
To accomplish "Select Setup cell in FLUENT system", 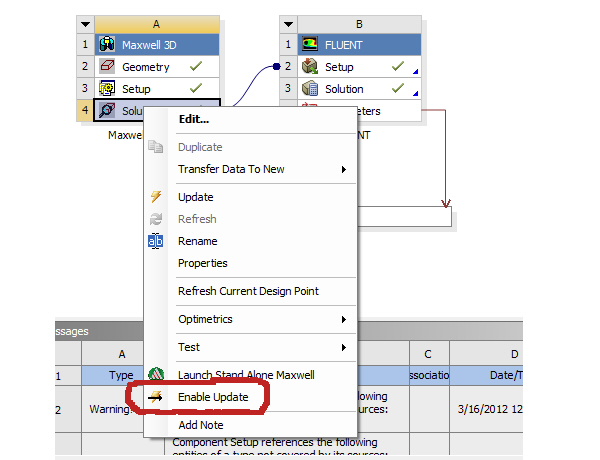I will (x=360, y=67).
